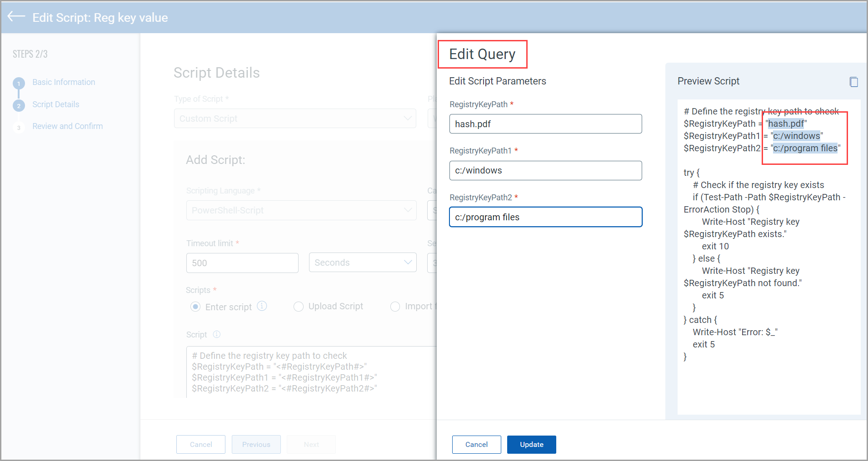Choose the Upload Script option

point(299,307)
